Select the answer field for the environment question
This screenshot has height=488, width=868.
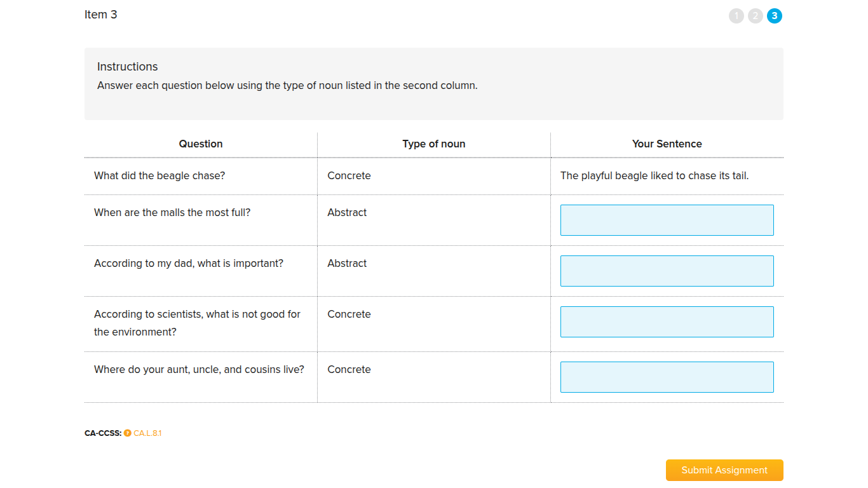pyautogui.click(x=667, y=322)
